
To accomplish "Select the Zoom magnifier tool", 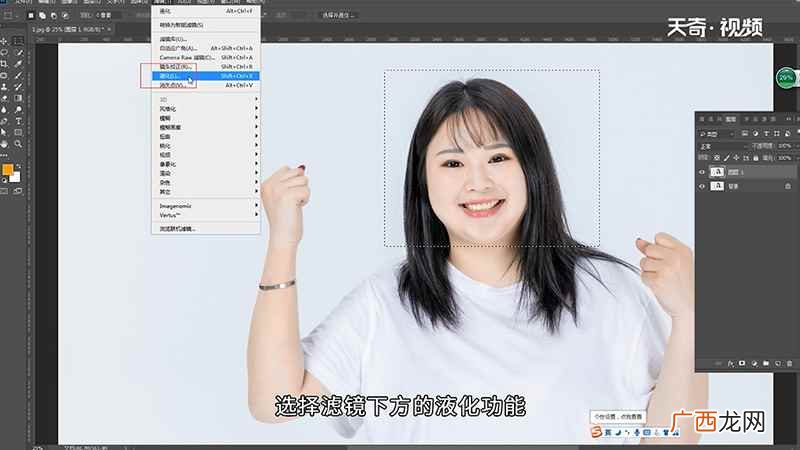I will pyautogui.click(x=18, y=144).
